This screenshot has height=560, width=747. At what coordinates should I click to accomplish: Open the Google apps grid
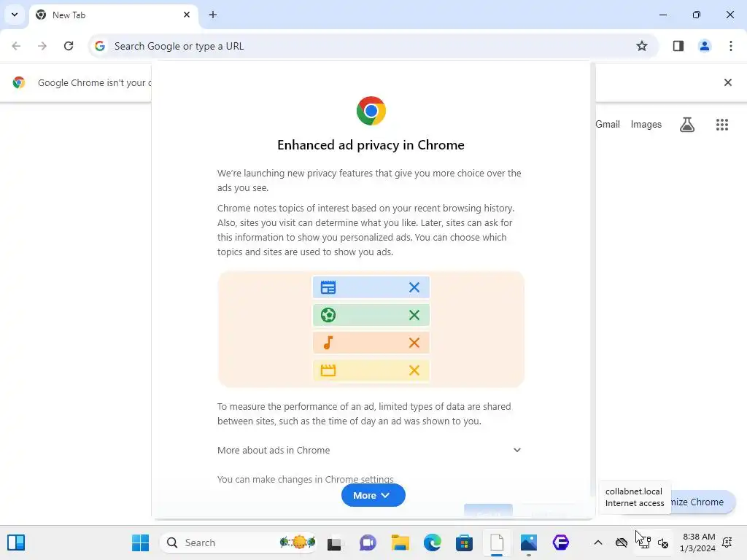[722, 124]
